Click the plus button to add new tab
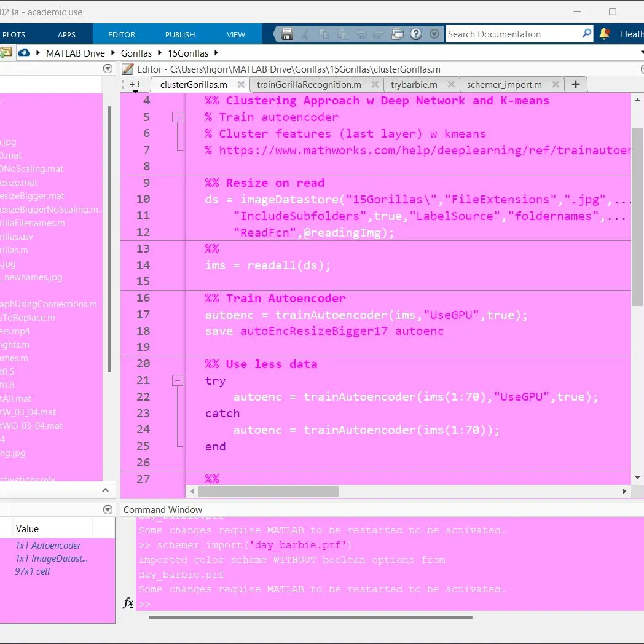The image size is (644, 644). (575, 84)
